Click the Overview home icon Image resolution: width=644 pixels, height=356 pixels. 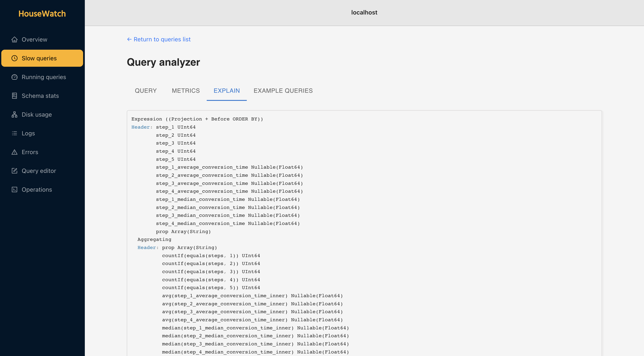click(14, 39)
